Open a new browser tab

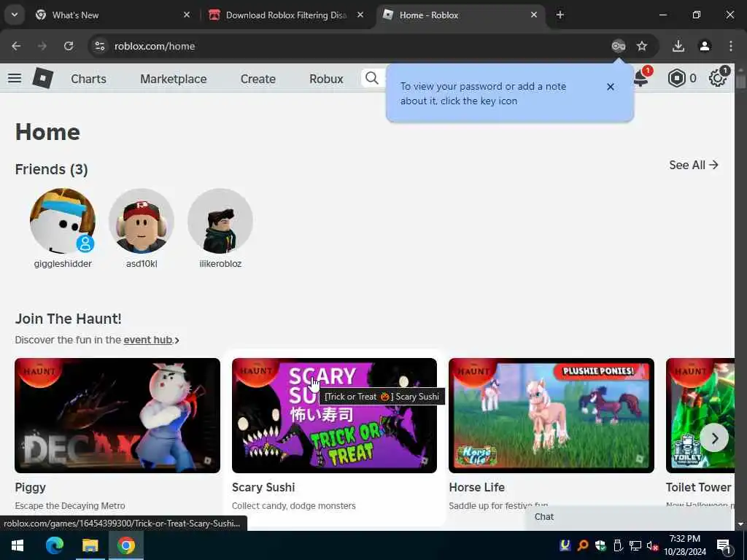(560, 15)
